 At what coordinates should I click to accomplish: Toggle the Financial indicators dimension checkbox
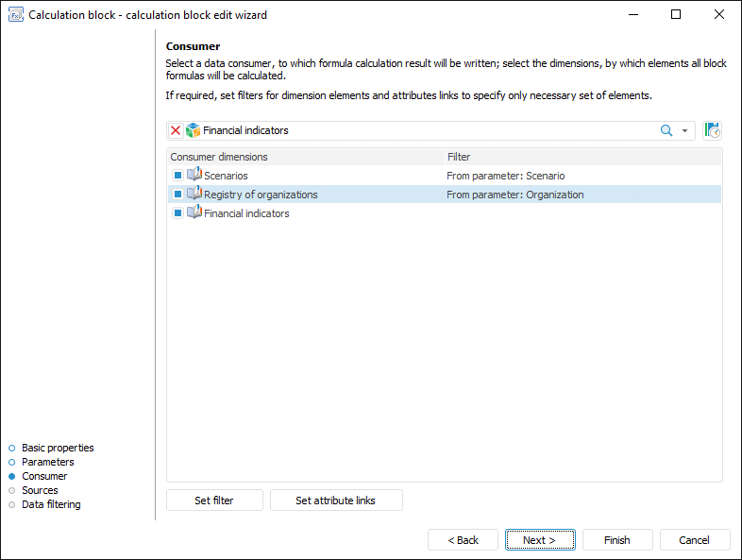(x=177, y=213)
